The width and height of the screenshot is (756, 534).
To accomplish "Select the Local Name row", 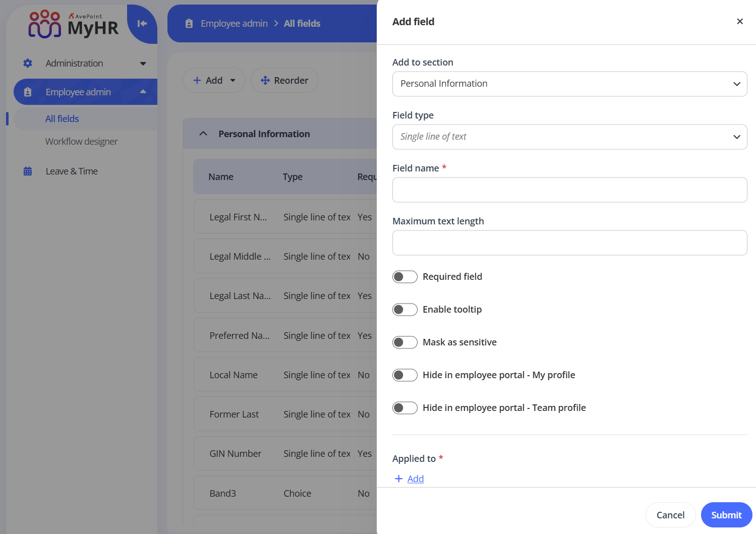I will tap(285, 375).
